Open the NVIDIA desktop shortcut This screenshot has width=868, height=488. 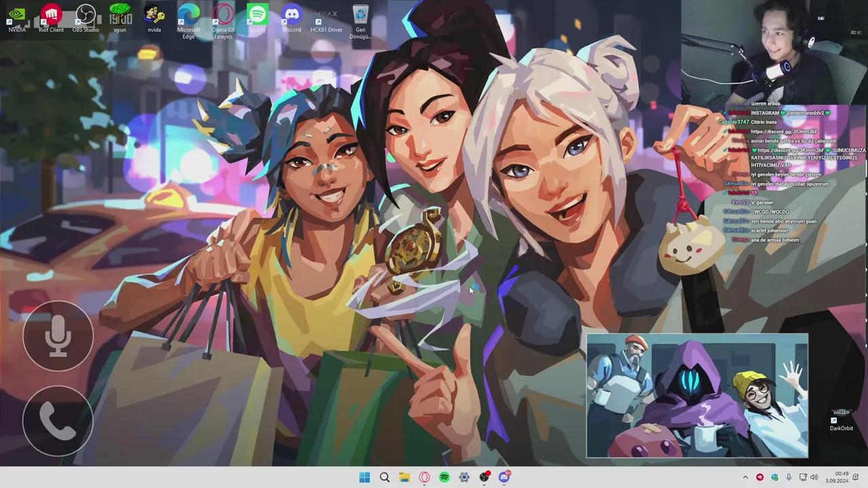click(17, 18)
